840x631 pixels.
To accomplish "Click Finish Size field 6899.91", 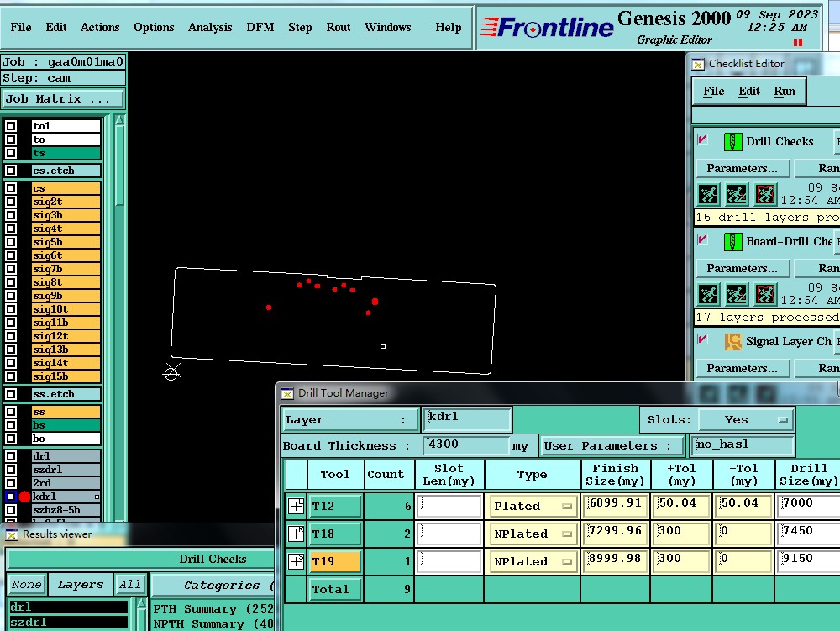I will coord(615,505).
